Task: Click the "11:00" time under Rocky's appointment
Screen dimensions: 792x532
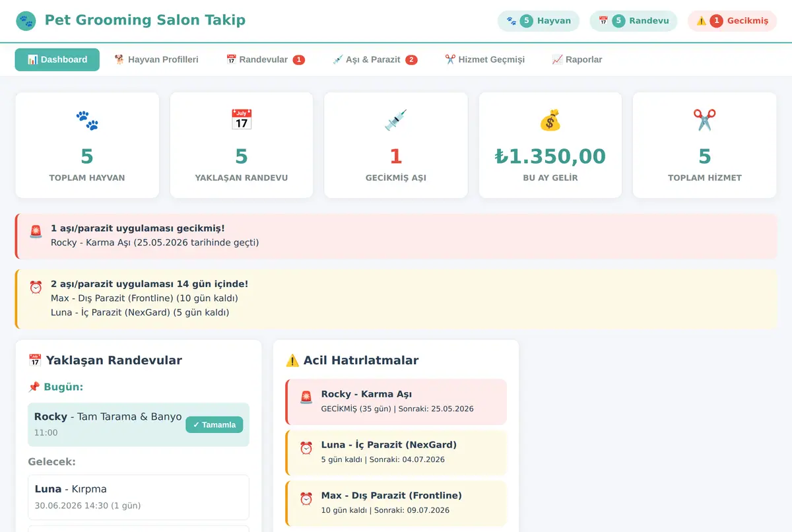Action: coord(46,433)
